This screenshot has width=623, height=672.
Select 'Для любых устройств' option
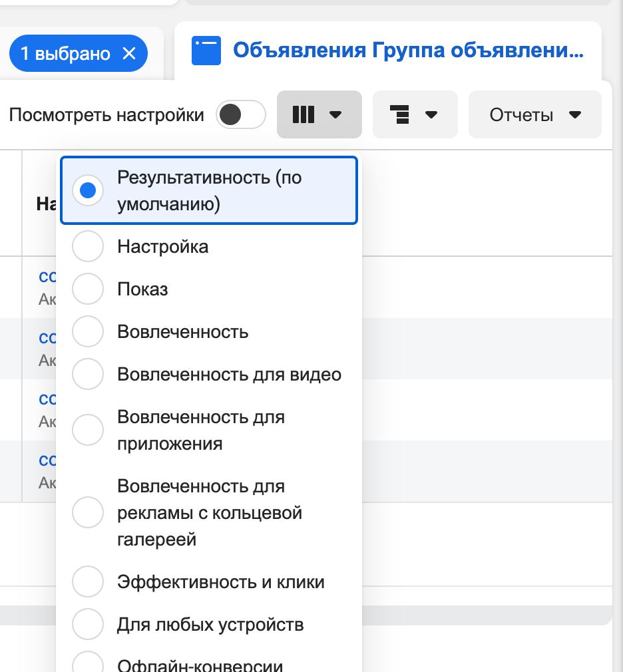88,625
